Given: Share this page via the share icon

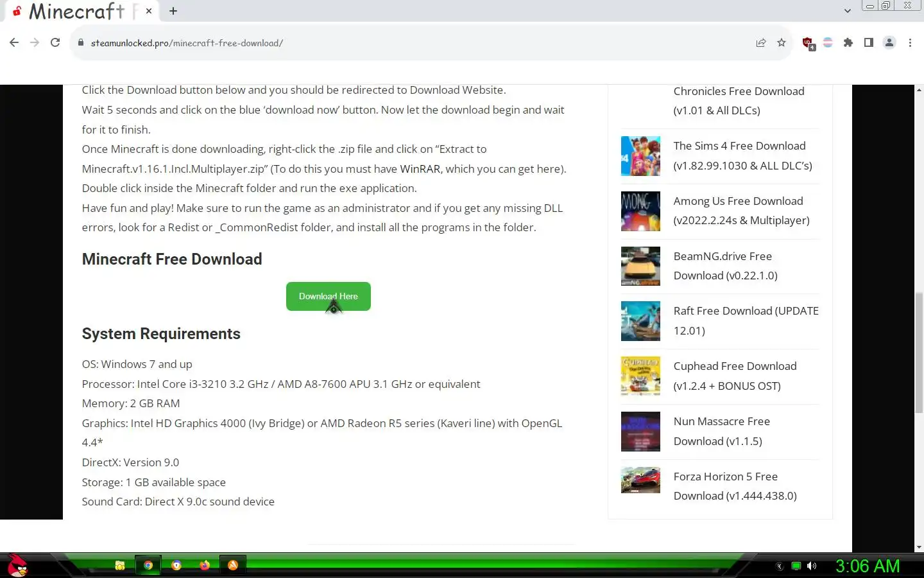Looking at the screenshot, I should click(761, 43).
